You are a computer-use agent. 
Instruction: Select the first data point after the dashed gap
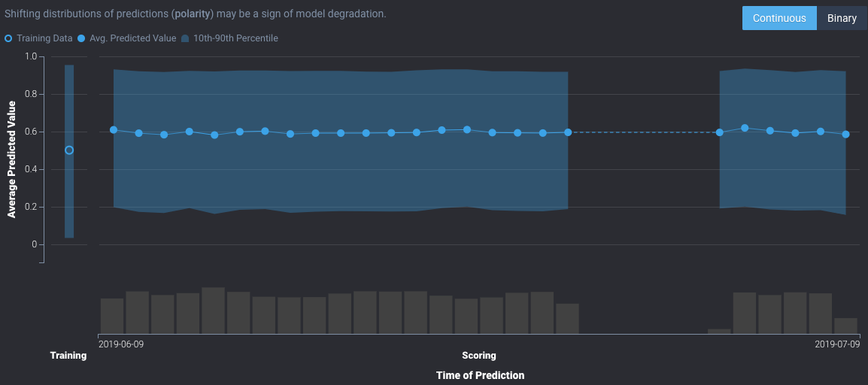720,132
